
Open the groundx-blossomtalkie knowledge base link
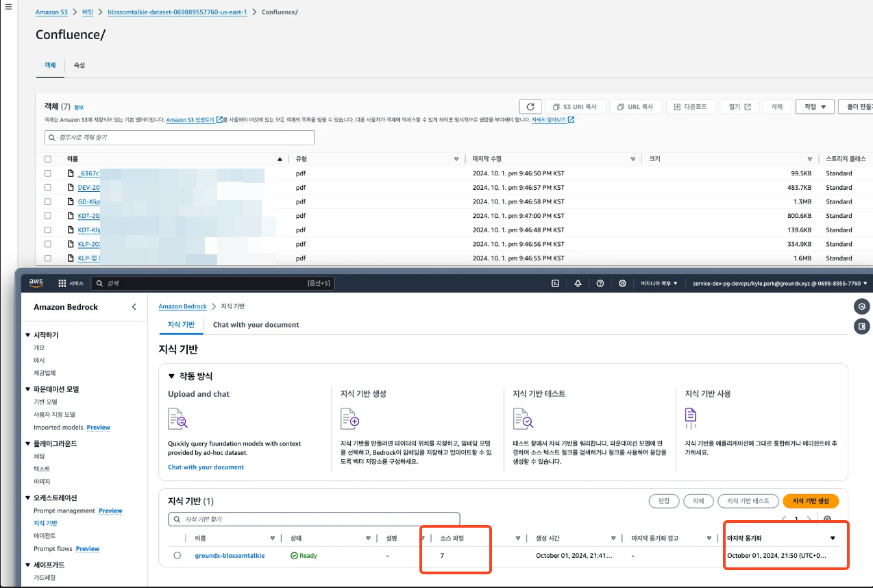230,555
